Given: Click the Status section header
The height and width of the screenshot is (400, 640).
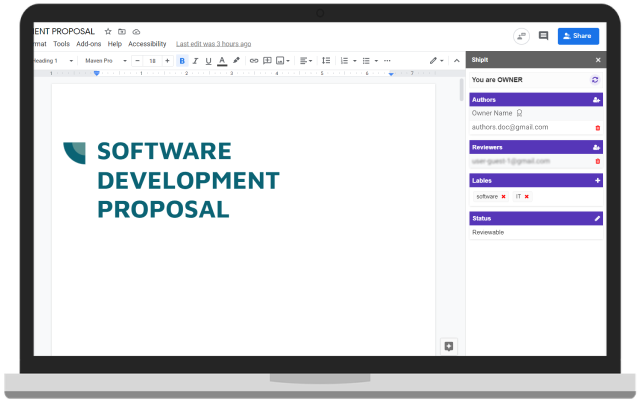Looking at the screenshot, I should tap(536, 218).
